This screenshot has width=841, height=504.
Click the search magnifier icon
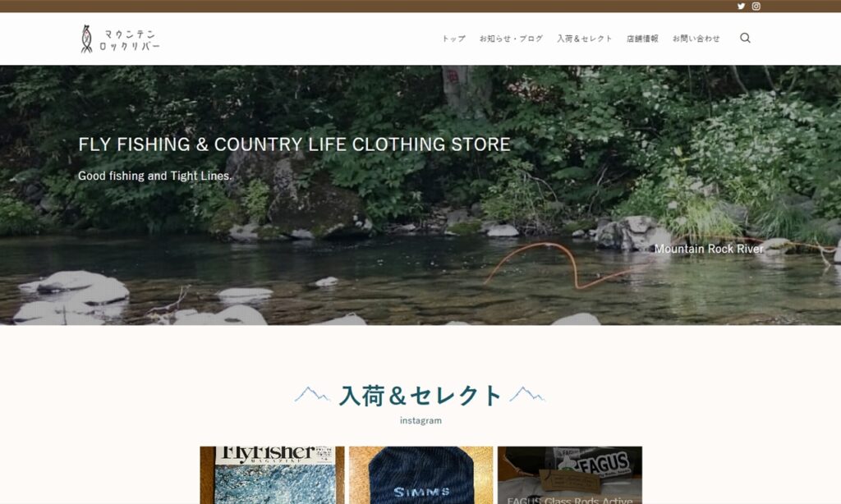(745, 38)
